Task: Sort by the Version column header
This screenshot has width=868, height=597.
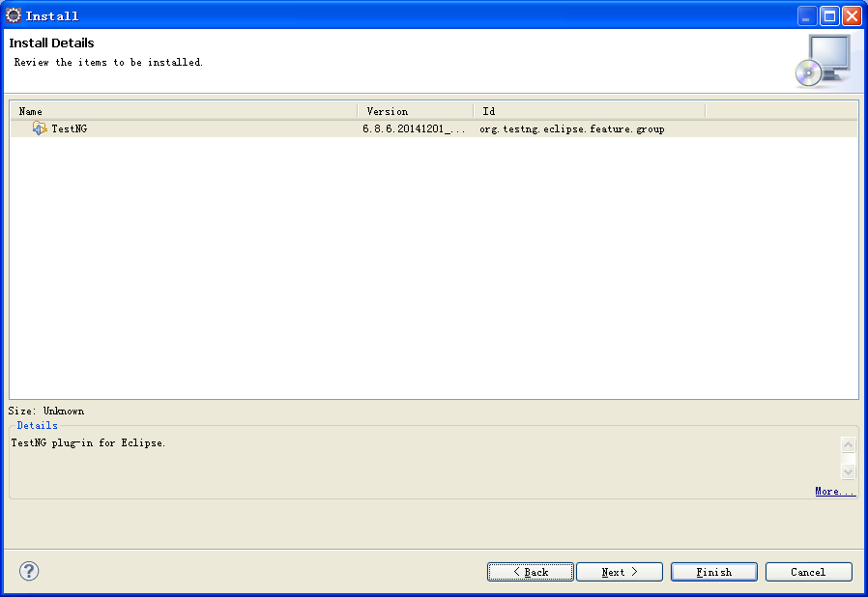Action: (416, 111)
